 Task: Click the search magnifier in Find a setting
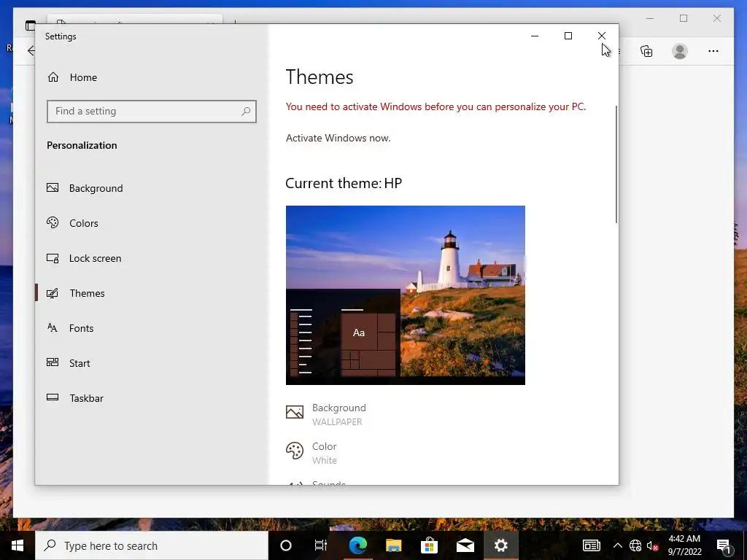coord(246,112)
